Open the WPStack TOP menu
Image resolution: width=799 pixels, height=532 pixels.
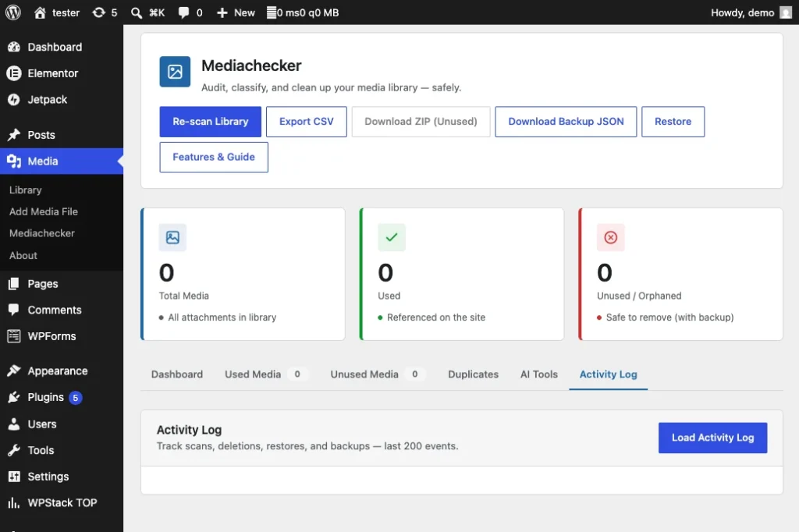[x=61, y=503]
